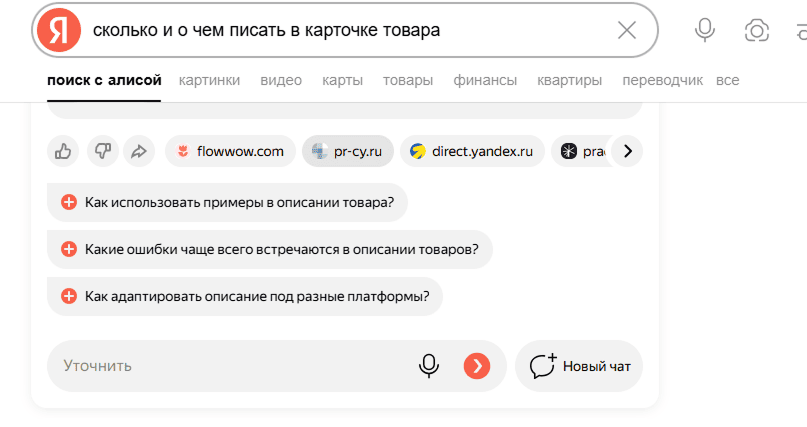807x427 pixels.
Task: Start voice search with top microphone icon
Action: click(x=704, y=30)
